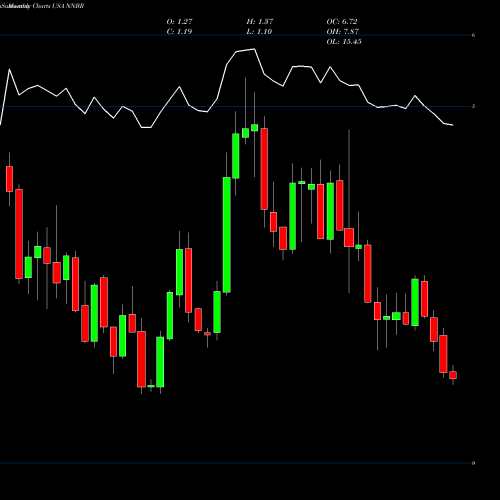Viewport: 500px width, 500px height.
Task: Click the "OC: 6.72" reading
Action: click(342, 21)
